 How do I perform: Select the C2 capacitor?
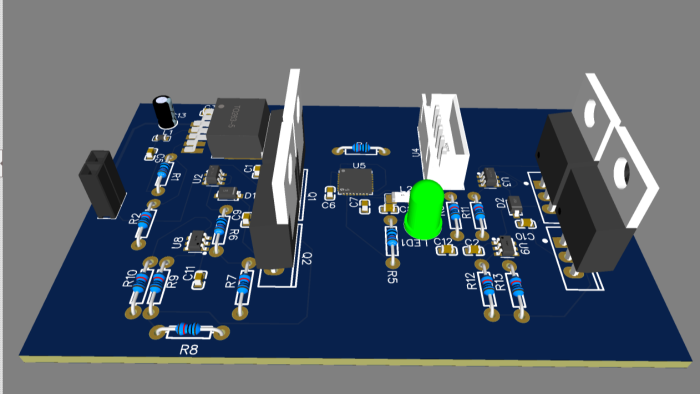(473, 250)
